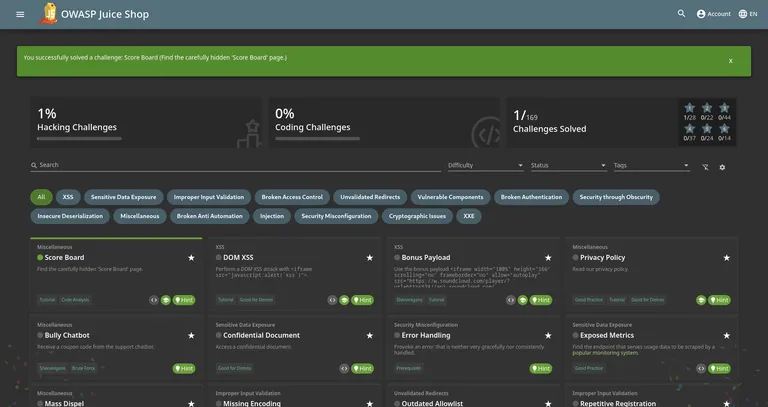Show Hint for Score Board challenge
Image resolution: width=768 pixels, height=407 pixels.
[x=184, y=300]
